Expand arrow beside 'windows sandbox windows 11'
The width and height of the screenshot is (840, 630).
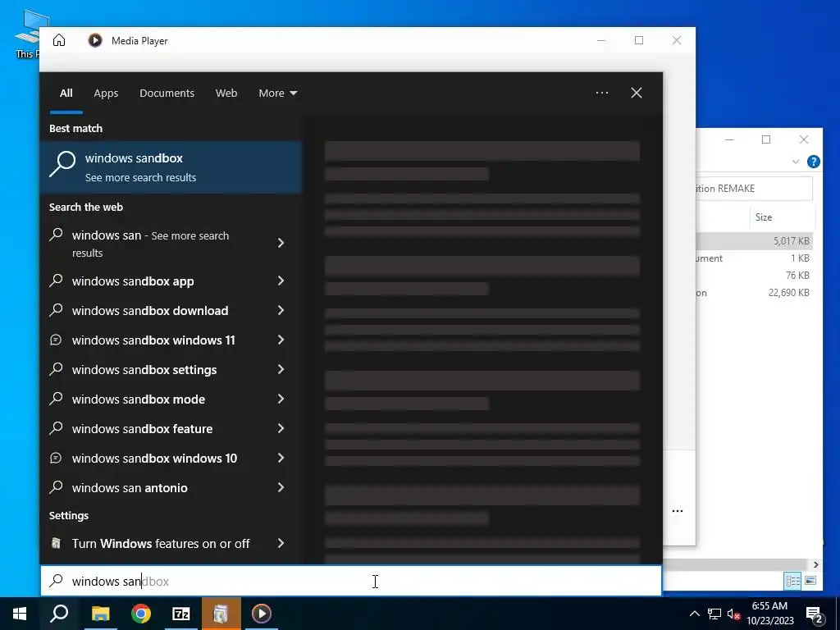point(281,340)
